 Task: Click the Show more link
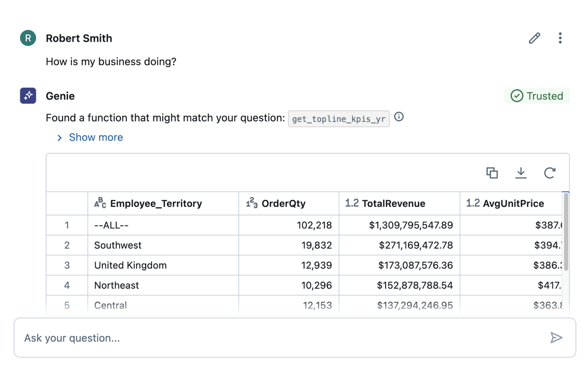coord(96,137)
